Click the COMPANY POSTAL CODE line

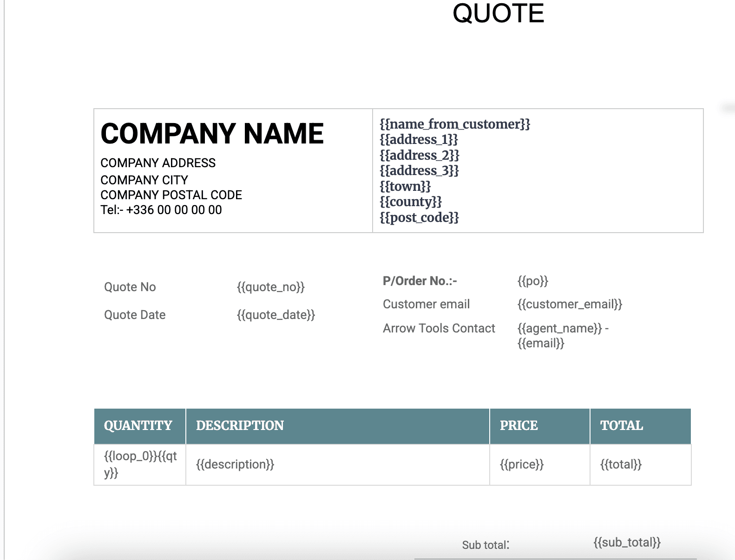point(171,195)
